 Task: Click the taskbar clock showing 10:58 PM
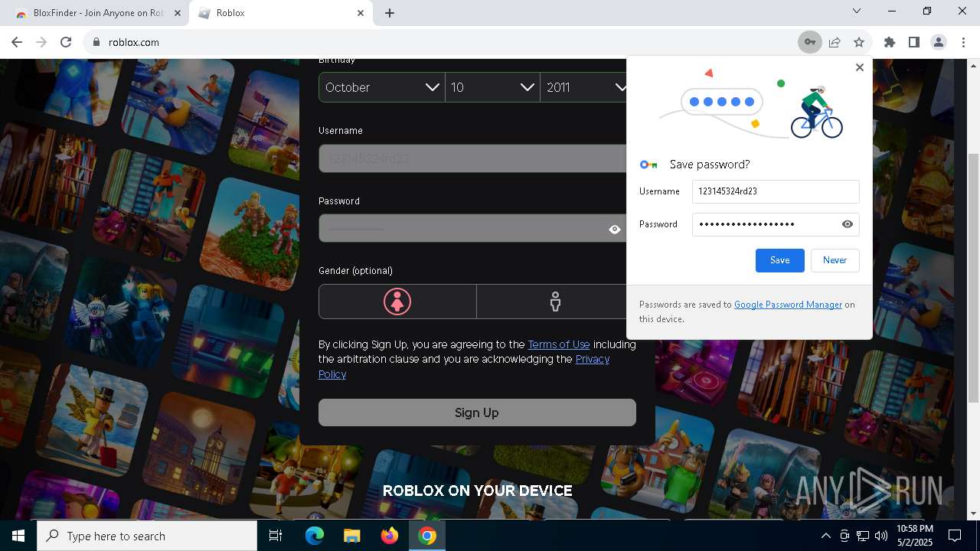915,536
